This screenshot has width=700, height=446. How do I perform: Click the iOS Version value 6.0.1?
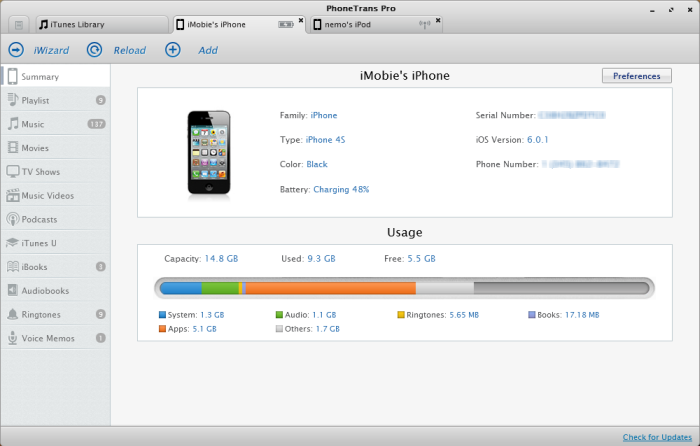pos(538,140)
